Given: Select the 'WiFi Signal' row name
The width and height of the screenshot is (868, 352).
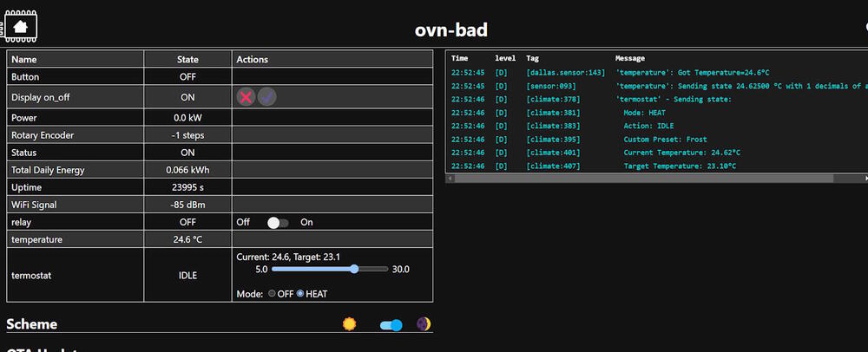Looking at the screenshot, I should pos(34,205).
